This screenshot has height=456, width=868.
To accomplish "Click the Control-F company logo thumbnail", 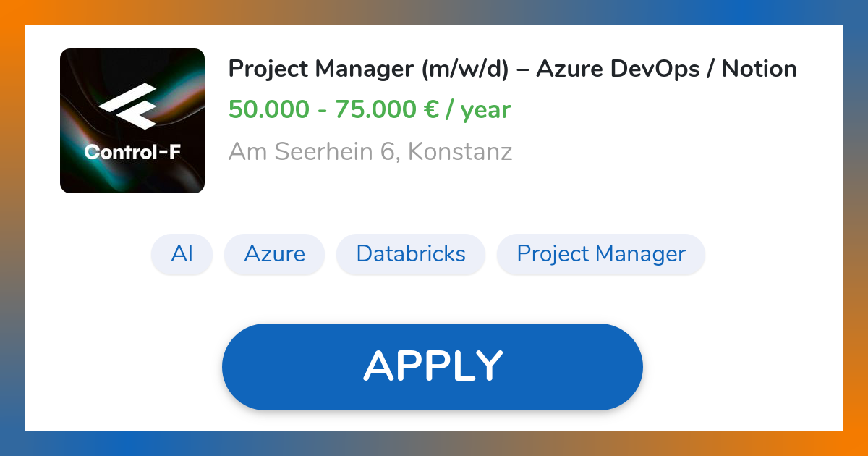I will pyautogui.click(x=132, y=121).
